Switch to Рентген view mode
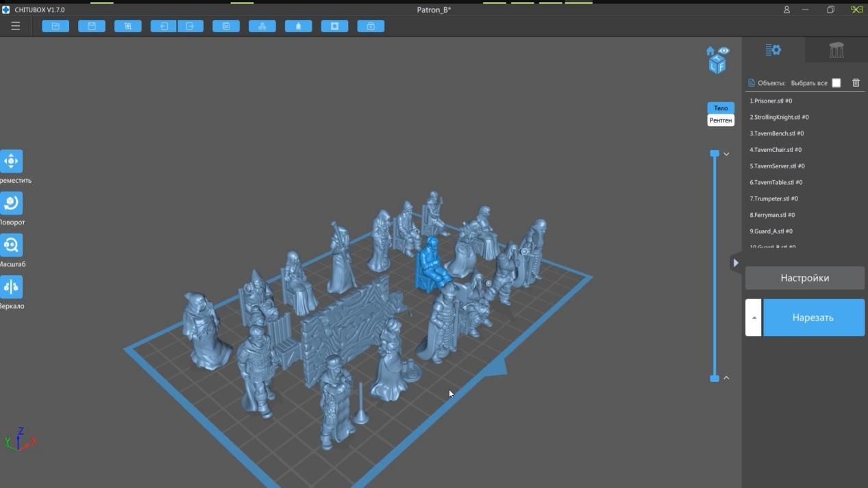The width and height of the screenshot is (868, 488). 721,120
